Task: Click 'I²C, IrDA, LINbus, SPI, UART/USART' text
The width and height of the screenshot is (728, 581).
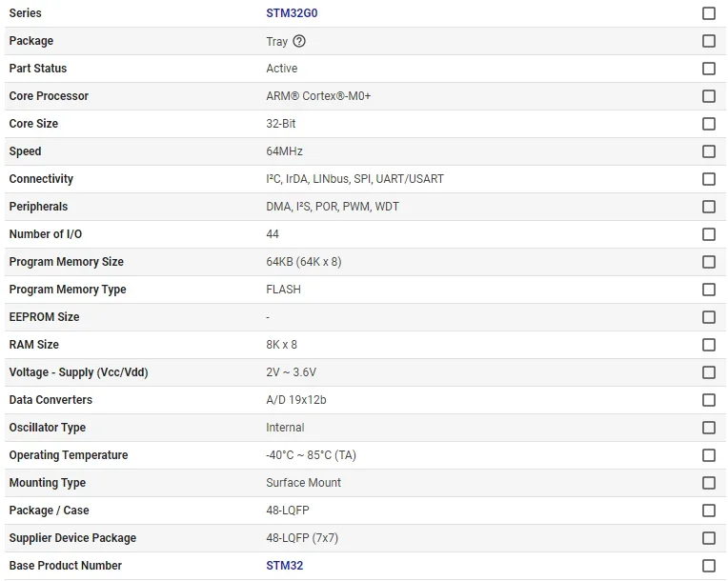Action: coord(354,179)
